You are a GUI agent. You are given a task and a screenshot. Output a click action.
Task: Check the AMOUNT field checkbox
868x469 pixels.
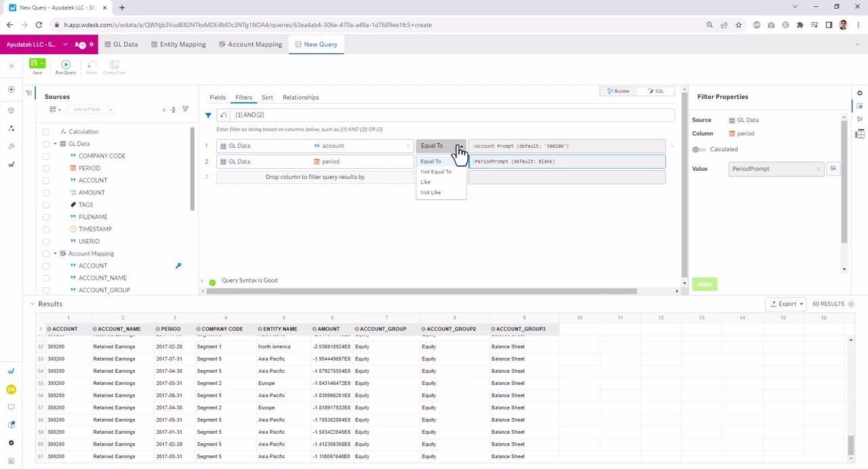tap(46, 192)
